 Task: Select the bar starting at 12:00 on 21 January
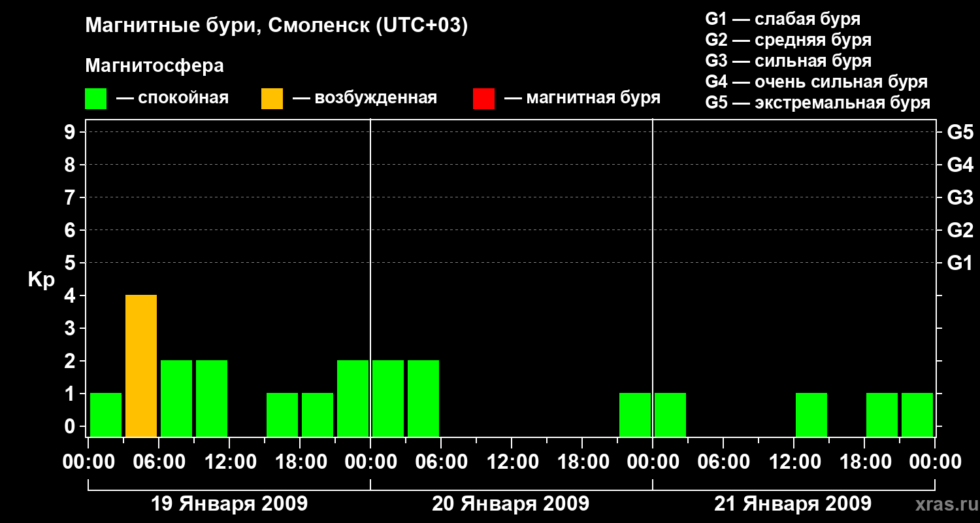point(811,414)
